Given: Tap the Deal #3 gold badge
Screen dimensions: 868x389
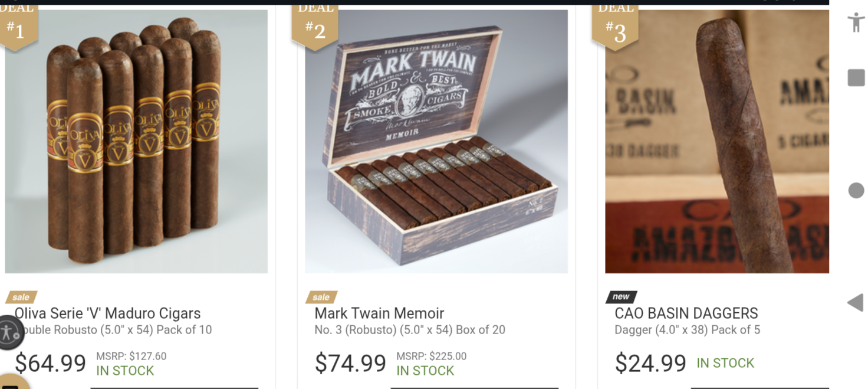Looking at the screenshot, I should click(616, 25).
